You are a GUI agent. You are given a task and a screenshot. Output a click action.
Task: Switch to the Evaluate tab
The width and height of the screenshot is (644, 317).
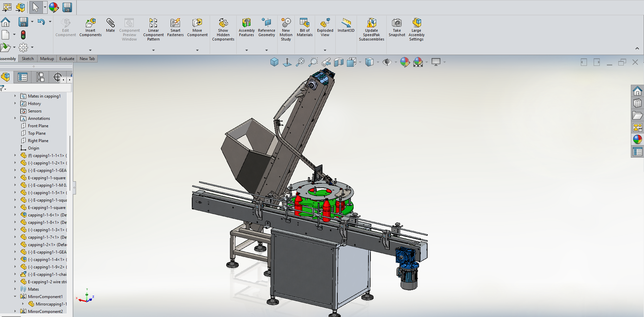point(67,59)
